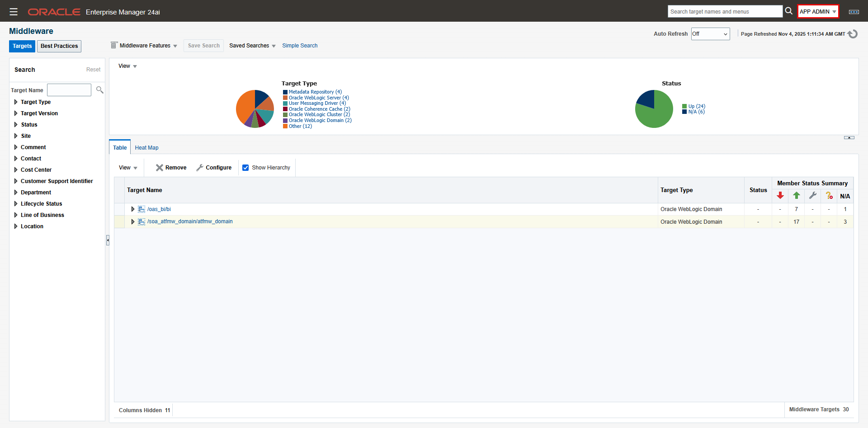Click inside the Target Name input field
Image resolution: width=868 pixels, height=428 pixels.
(69, 89)
